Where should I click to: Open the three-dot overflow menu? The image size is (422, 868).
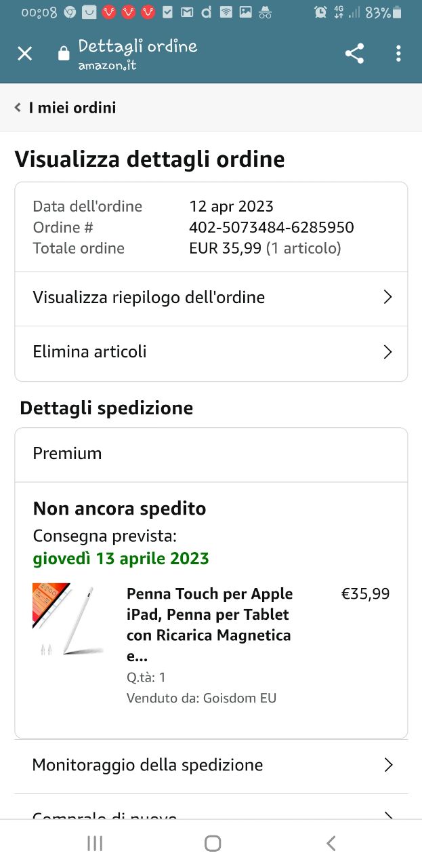[x=398, y=54]
